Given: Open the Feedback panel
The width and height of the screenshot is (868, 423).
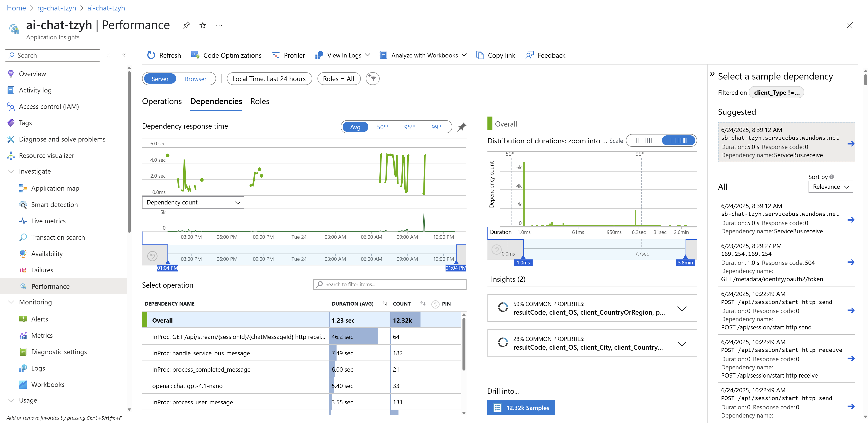Looking at the screenshot, I should pyautogui.click(x=545, y=55).
